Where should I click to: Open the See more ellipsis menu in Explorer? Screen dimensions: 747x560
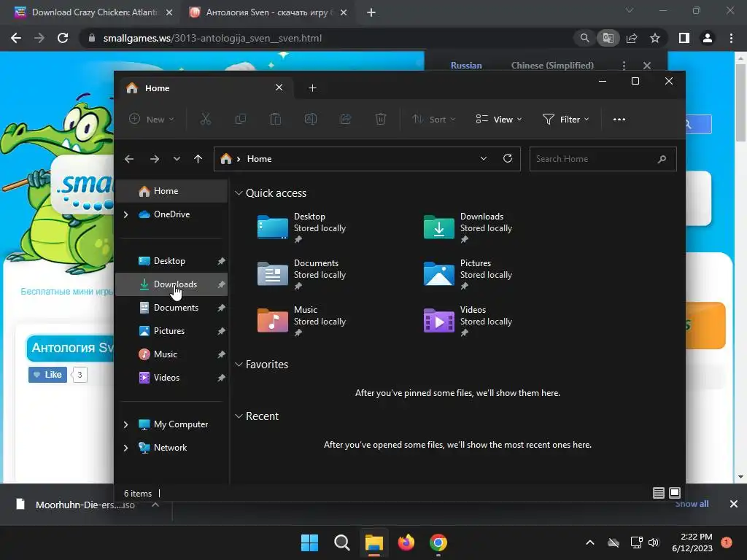tap(619, 120)
